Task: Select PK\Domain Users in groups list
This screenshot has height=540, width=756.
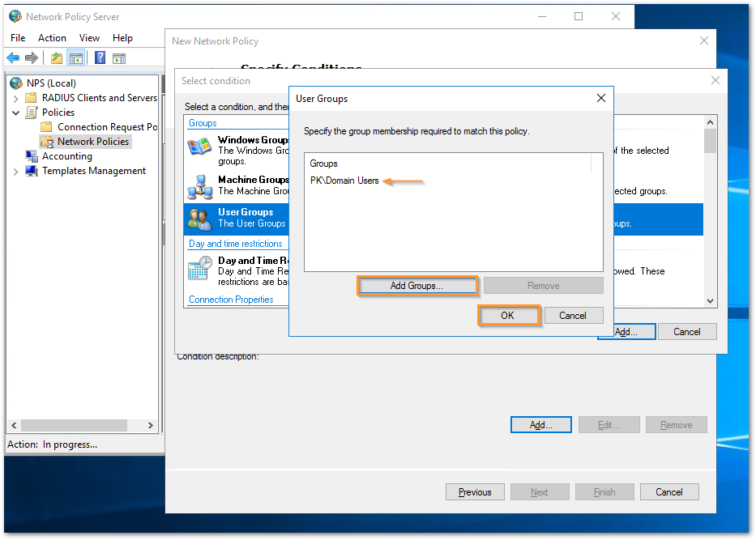Action: pos(344,181)
